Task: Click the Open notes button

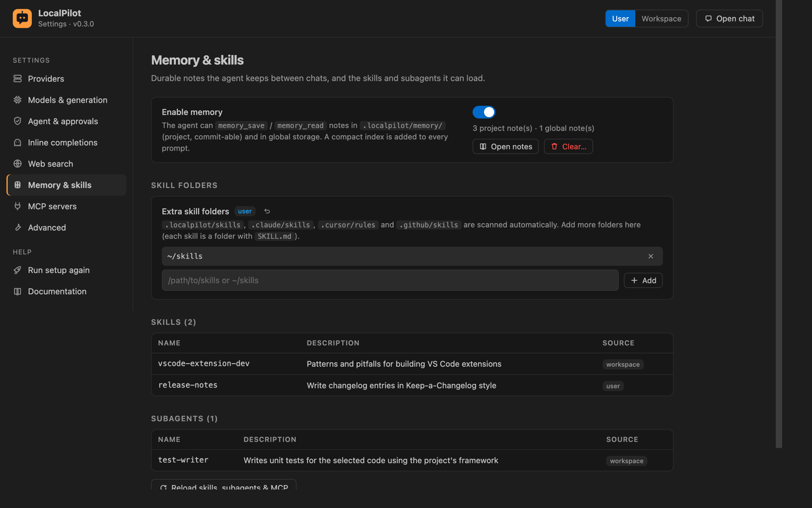Action: pyautogui.click(x=505, y=146)
